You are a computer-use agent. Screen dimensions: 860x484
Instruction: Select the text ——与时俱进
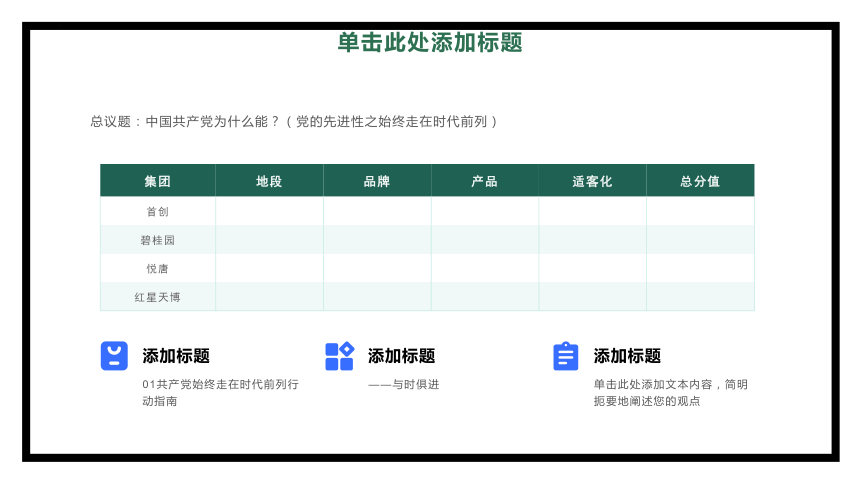[404, 384]
